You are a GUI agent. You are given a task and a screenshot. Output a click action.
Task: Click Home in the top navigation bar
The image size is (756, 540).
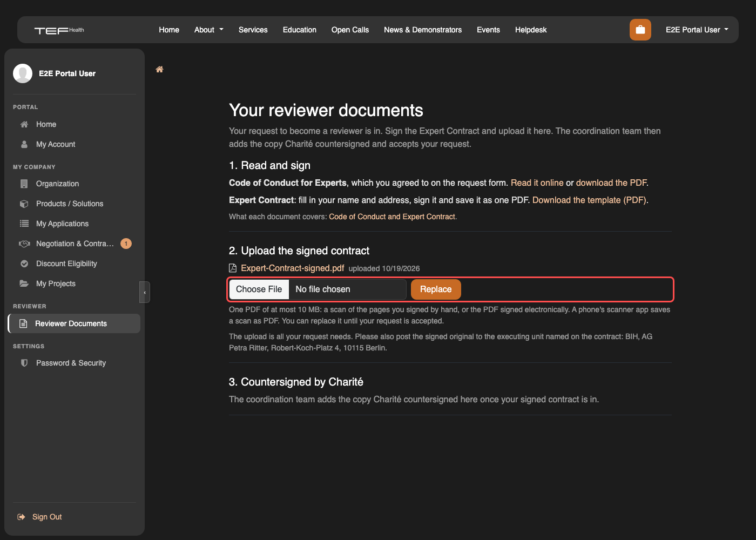[x=169, y=30]
